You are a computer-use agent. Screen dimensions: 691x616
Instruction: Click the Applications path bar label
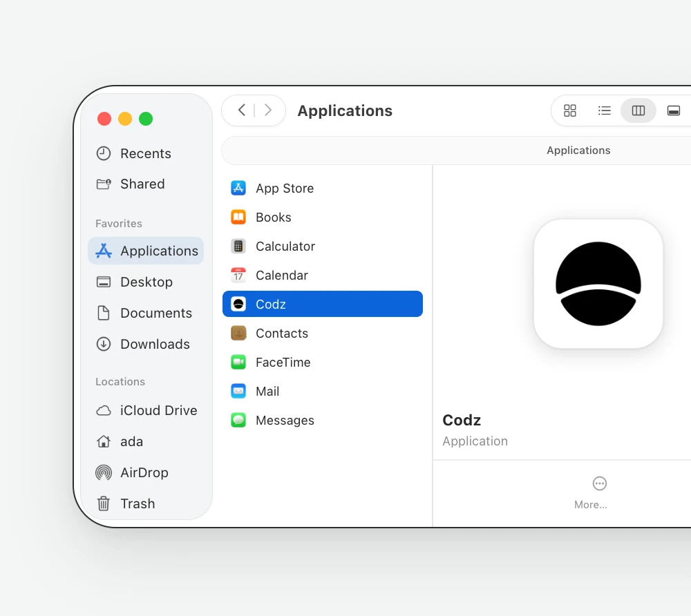pyautogui.click(x=578, y=150)
